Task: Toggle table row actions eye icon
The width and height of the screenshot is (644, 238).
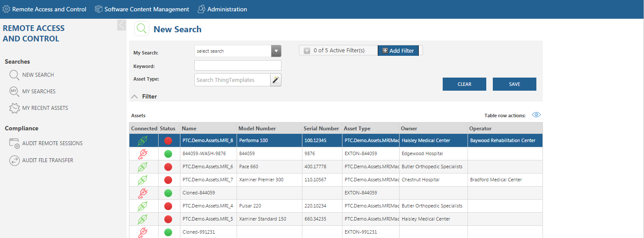Action: pos(536,115)
